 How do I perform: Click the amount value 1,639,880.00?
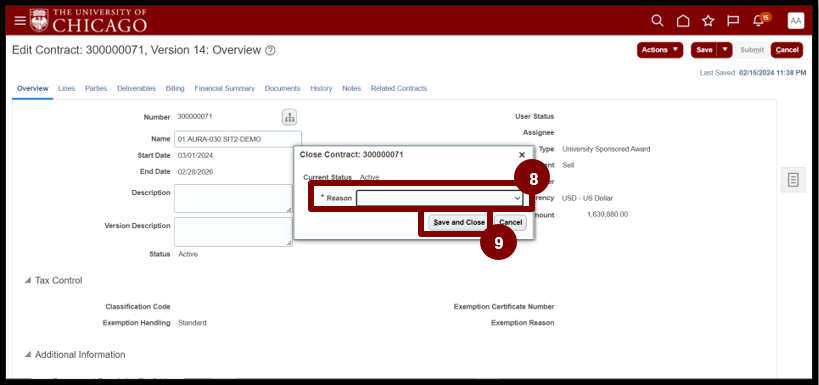click(607, 215)
